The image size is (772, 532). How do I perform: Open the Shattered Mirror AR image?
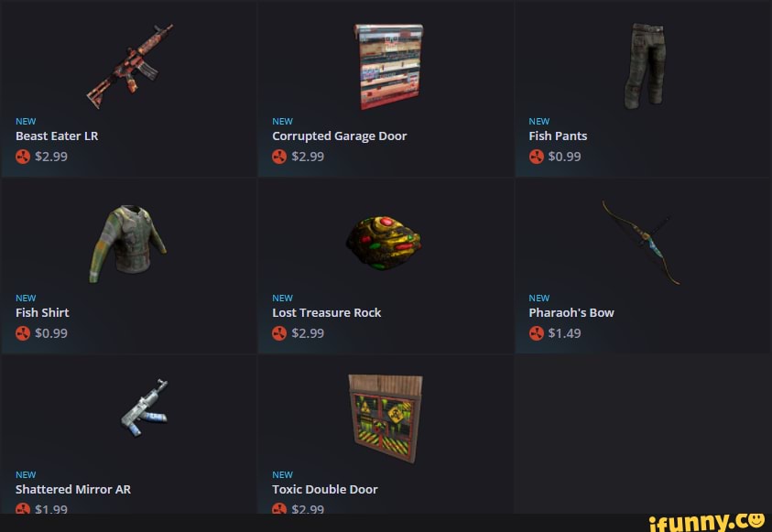click(x=145, y=408)
